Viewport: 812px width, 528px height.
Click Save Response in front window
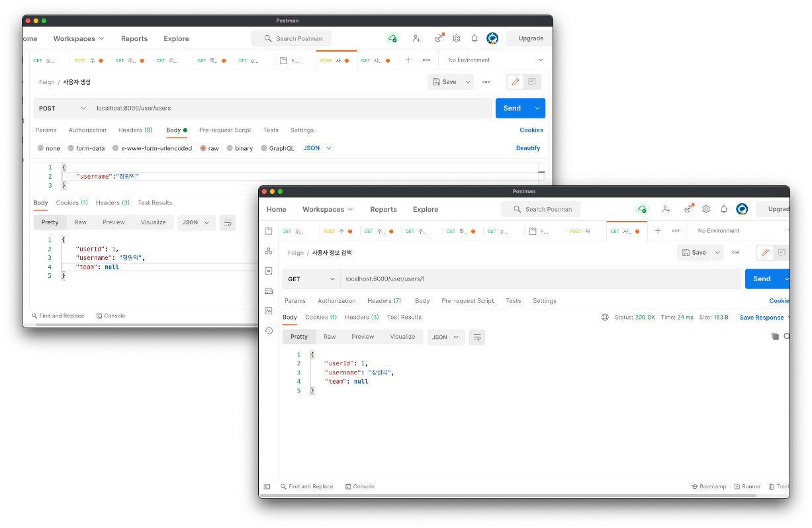[761, 318]
